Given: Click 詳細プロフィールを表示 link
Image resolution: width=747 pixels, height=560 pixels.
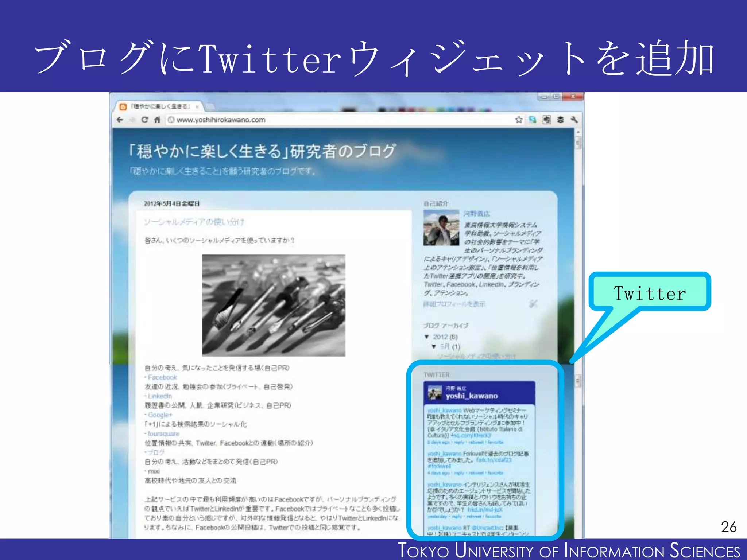Looking at the screenshot, I should click(454, 304).
